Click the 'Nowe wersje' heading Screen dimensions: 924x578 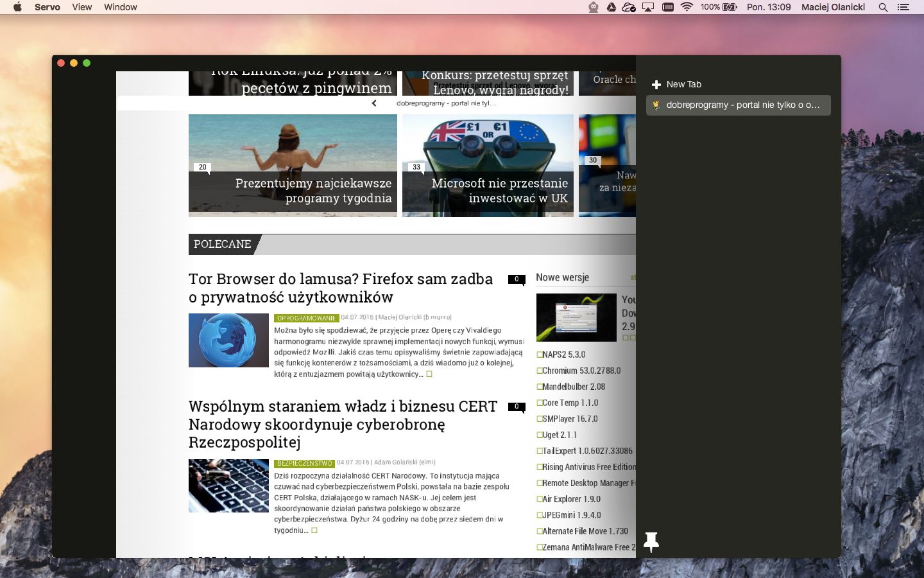[x=563, y=277]
